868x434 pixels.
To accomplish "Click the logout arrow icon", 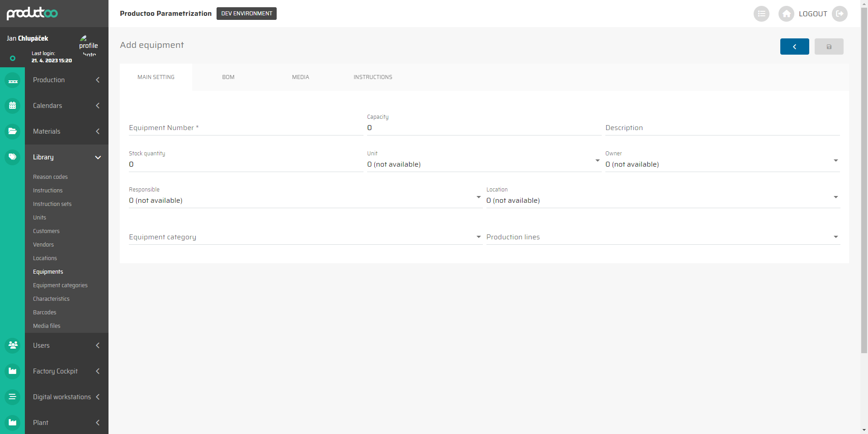I will click(840, 14).
